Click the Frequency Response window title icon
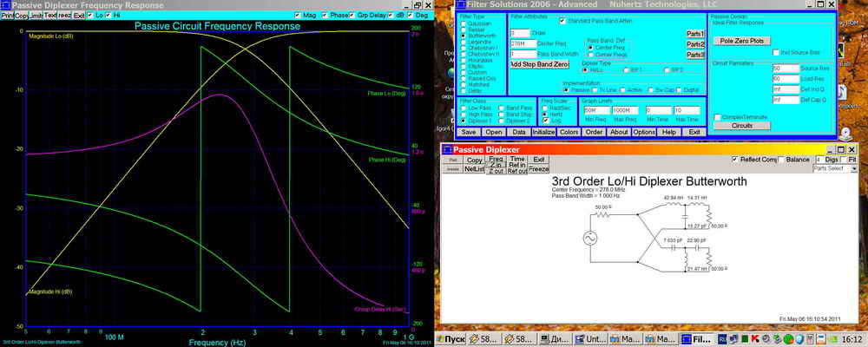This screenshot has width=868, height=347. coord(6,5)
